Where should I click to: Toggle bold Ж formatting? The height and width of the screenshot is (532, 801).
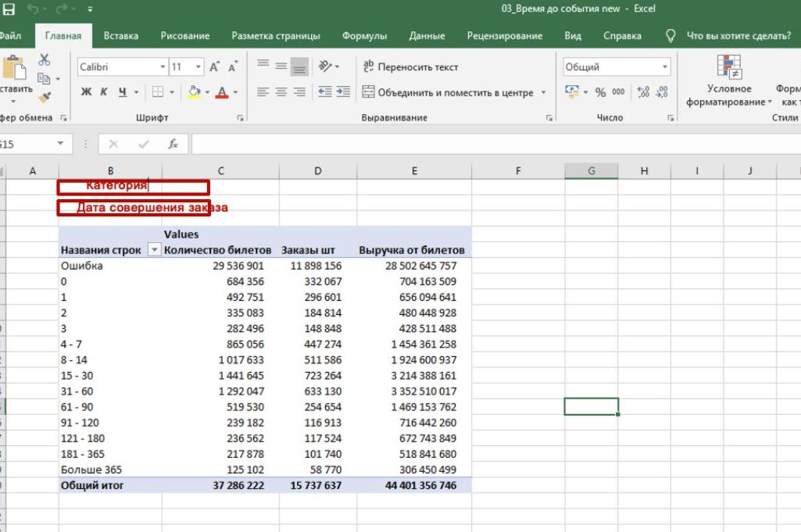(85, 92)
